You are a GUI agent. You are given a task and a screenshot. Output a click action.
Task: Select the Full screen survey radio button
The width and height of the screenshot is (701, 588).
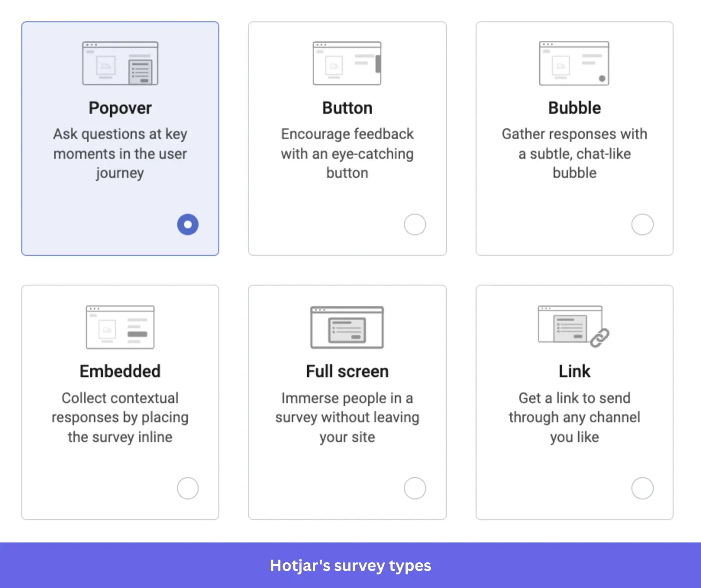[x=415, y=488]
